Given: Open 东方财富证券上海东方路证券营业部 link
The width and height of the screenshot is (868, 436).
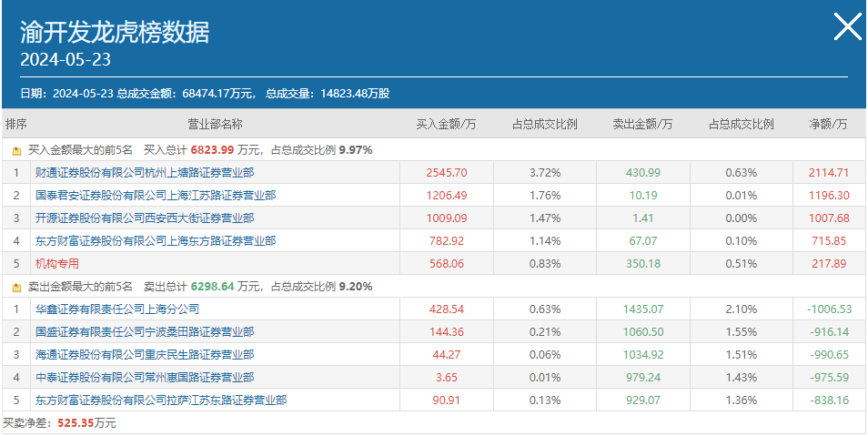Looking at the screenshot, I should pyautogui.click(x=156, y=241).
